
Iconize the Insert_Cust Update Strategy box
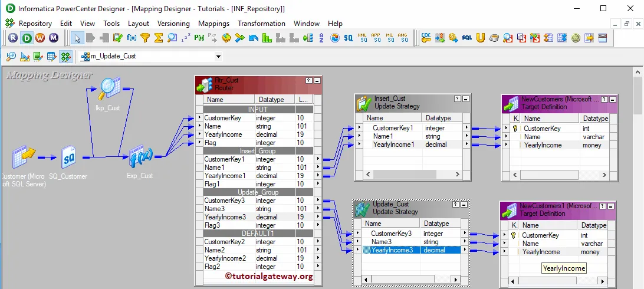[x=465, y=99]
